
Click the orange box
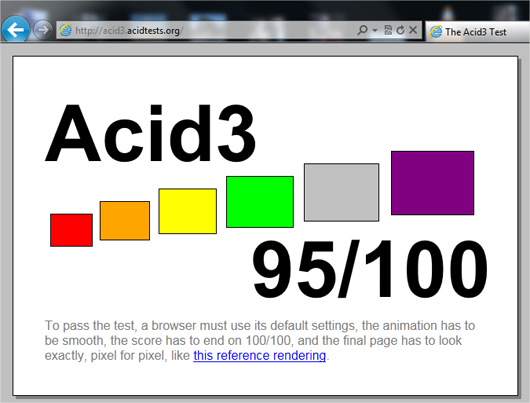(x=125, y=220)
